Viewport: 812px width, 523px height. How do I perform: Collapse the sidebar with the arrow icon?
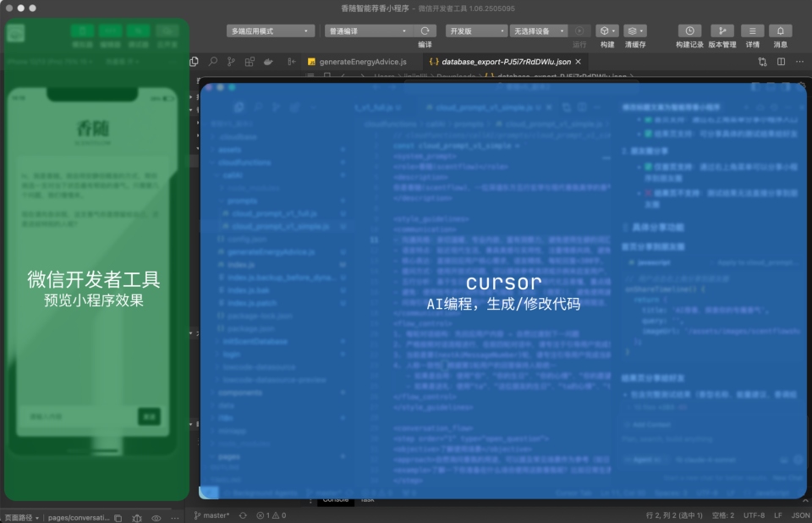(x=292, y=62)
